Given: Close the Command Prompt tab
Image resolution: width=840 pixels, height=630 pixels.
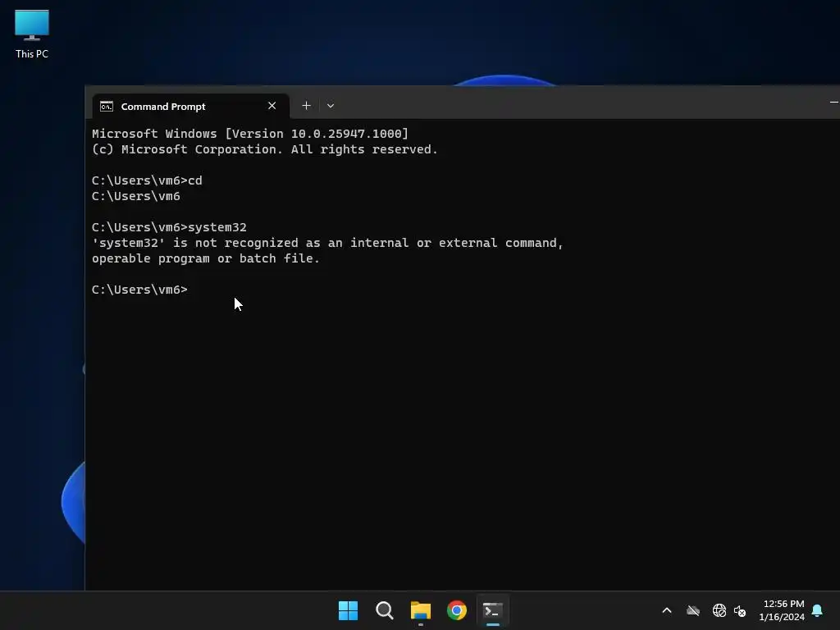Looking at the screenshot, I should (272, 106).
